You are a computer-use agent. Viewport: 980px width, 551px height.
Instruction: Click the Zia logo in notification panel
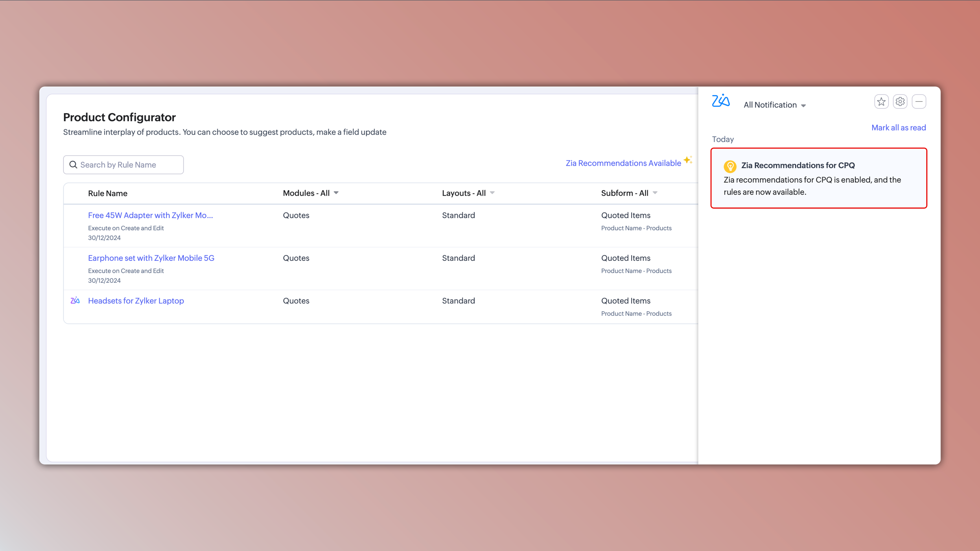(721, 101)
